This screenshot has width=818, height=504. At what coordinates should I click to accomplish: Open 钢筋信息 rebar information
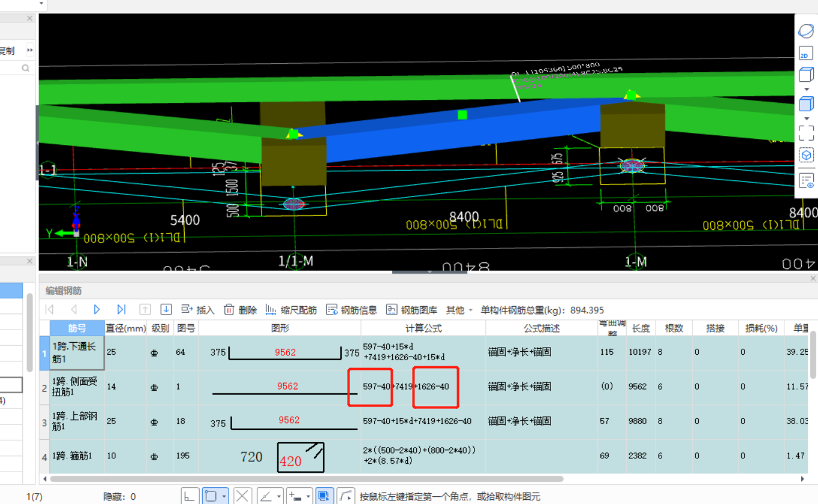(351, 310)
